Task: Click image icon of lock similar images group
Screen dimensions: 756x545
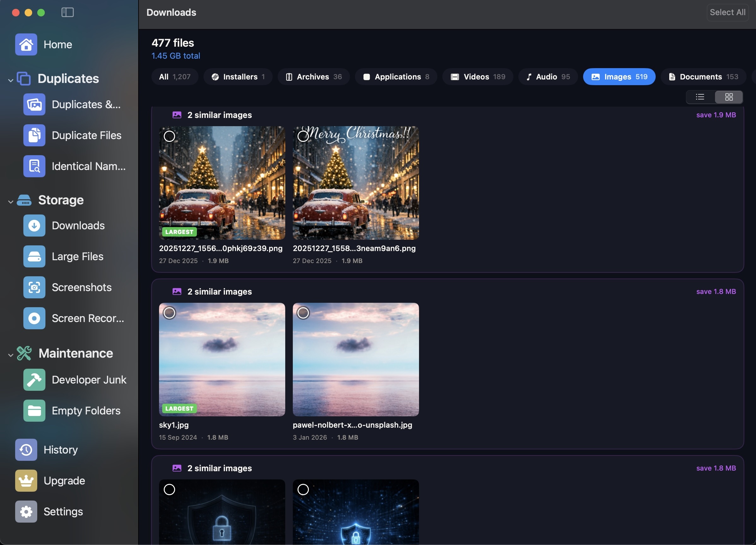Action: point(177,468)
